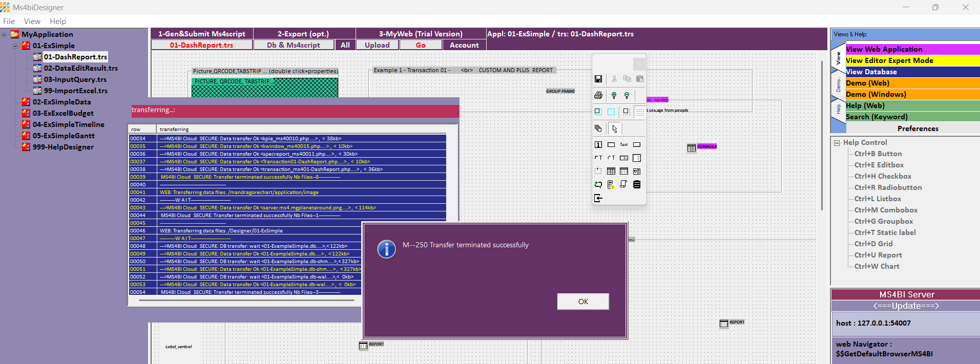Click the 127.0.0.1:54007 host field
Viewport: 980px width, 364px height.
point(906,323)
